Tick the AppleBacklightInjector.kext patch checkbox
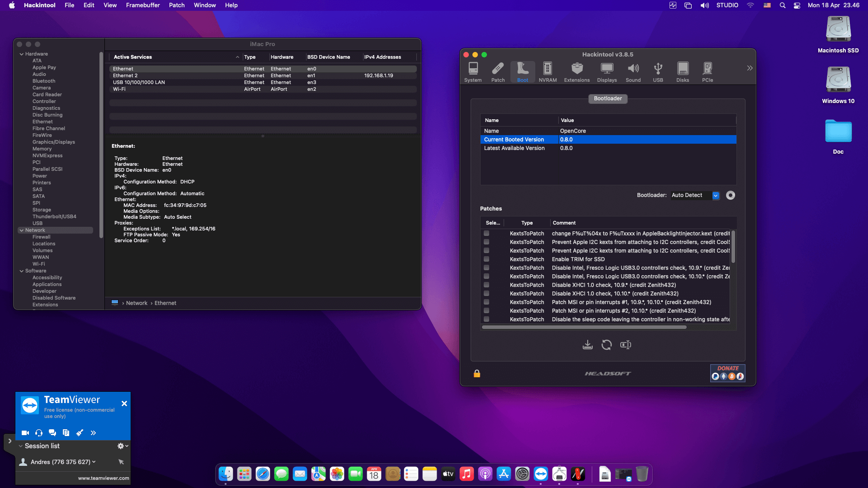Image resolution: width=868 pixels, height=488 pixels. (x=486, y=234)
